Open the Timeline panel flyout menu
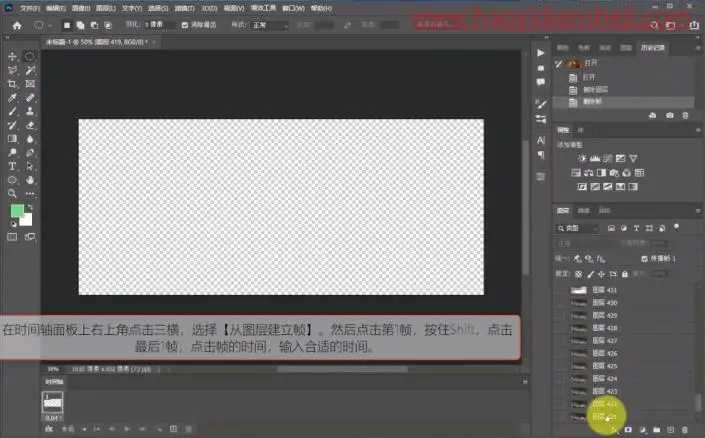The height and width of the screenshot is (438, 705). tap(525, 382)
